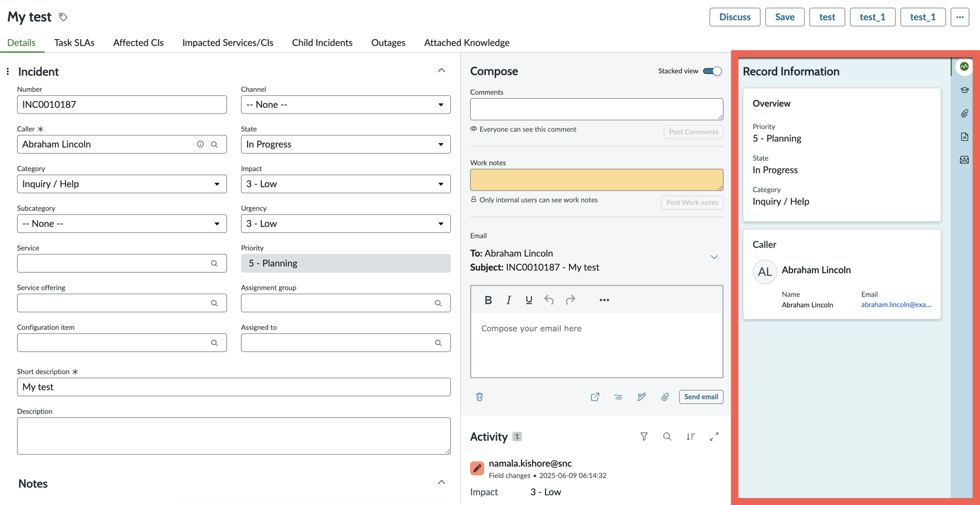Open the State dropdown
Screen dimensions: 980x505
tap(346, 144)
